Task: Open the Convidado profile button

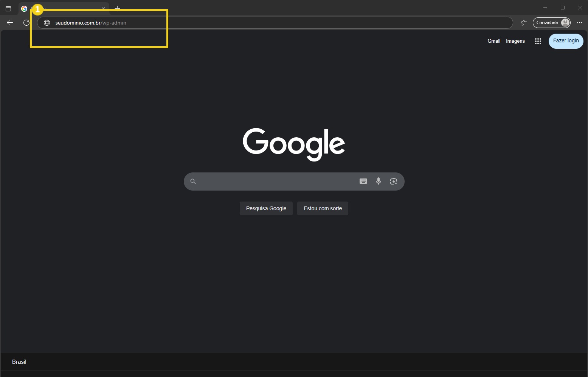Action: click(x=552, y=23)
